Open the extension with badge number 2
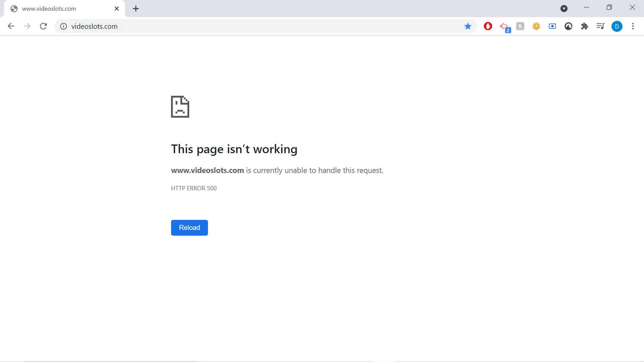Screen dimensions: 644x362 click(505, 27)
